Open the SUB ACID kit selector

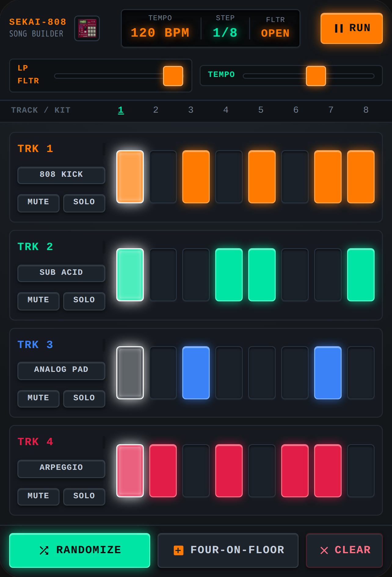[x=61, y=273]
